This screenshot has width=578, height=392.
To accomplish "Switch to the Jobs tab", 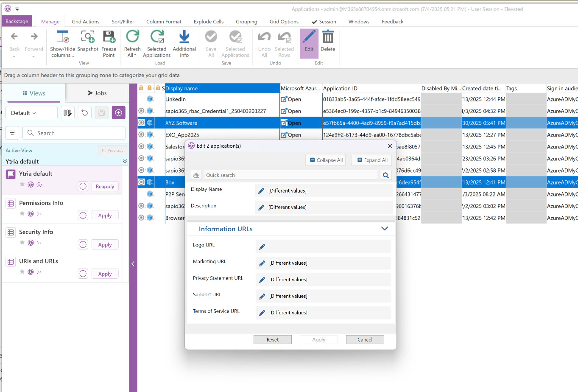I will 97,93.
